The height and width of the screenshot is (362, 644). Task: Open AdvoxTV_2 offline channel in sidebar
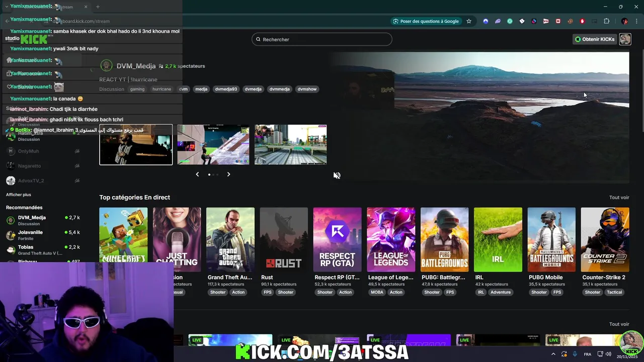(x=43, y=180)
